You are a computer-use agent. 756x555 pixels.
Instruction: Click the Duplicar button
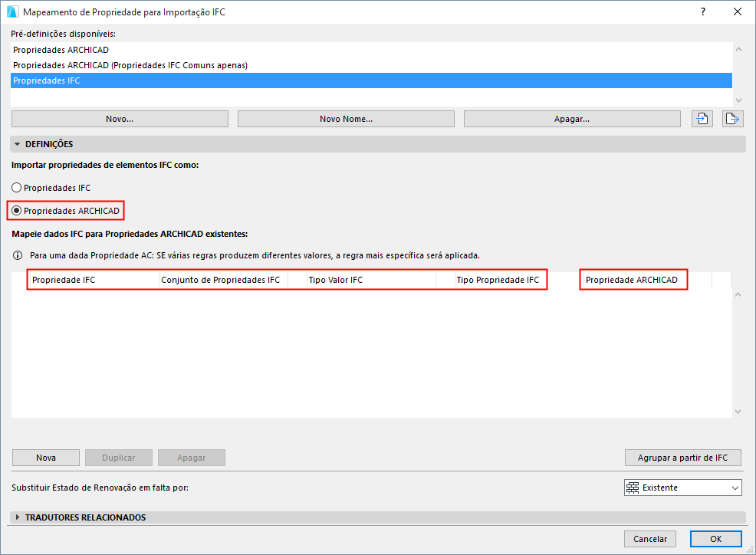pos(119,458)
